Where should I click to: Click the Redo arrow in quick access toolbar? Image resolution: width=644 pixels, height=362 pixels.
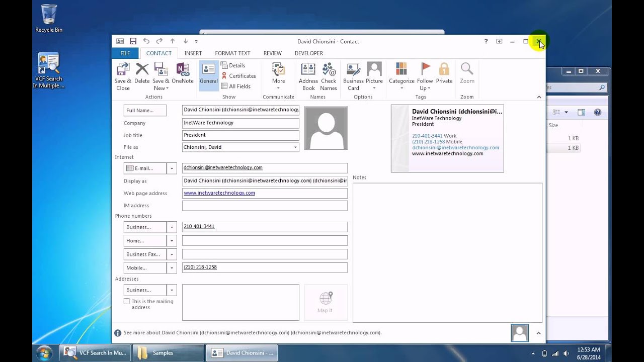[x=159, y=41]
